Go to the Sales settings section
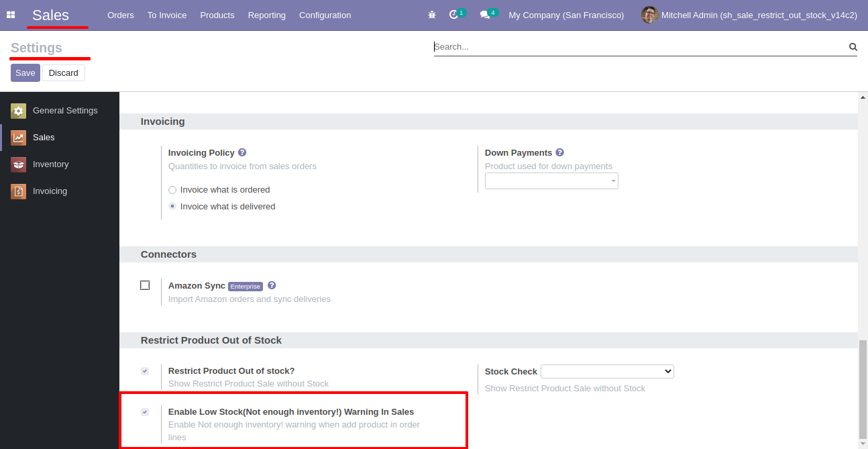 (x=60, y=138)
